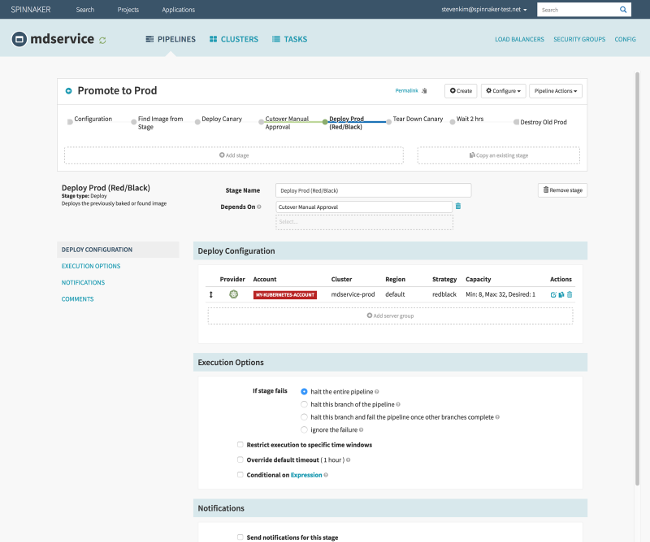Click the Kubernetes provider icon in table
650x542 pixels.
(233, 294)
